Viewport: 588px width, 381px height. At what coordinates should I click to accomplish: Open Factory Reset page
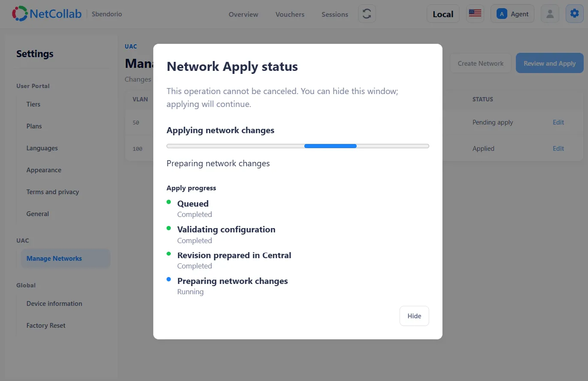tap(46, 326)
